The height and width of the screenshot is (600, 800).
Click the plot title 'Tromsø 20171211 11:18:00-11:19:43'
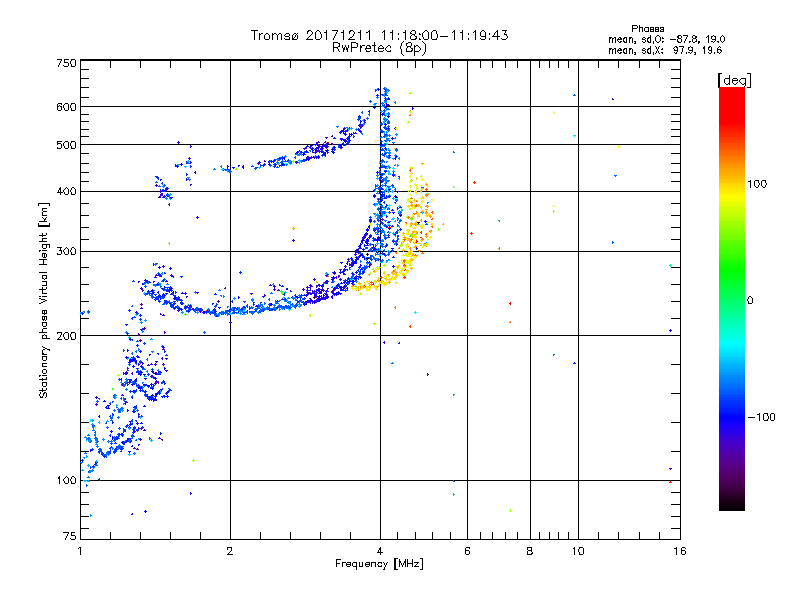[x=379, y=35]
